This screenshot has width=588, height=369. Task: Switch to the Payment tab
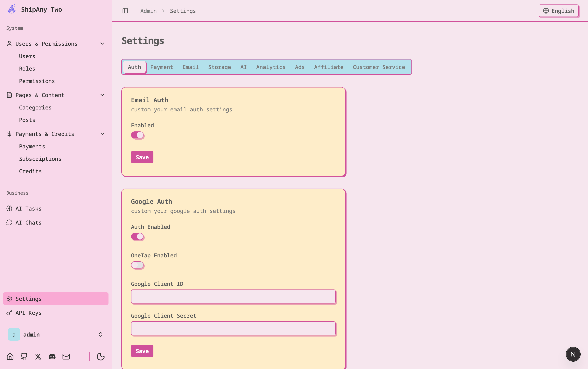point(162,67)
